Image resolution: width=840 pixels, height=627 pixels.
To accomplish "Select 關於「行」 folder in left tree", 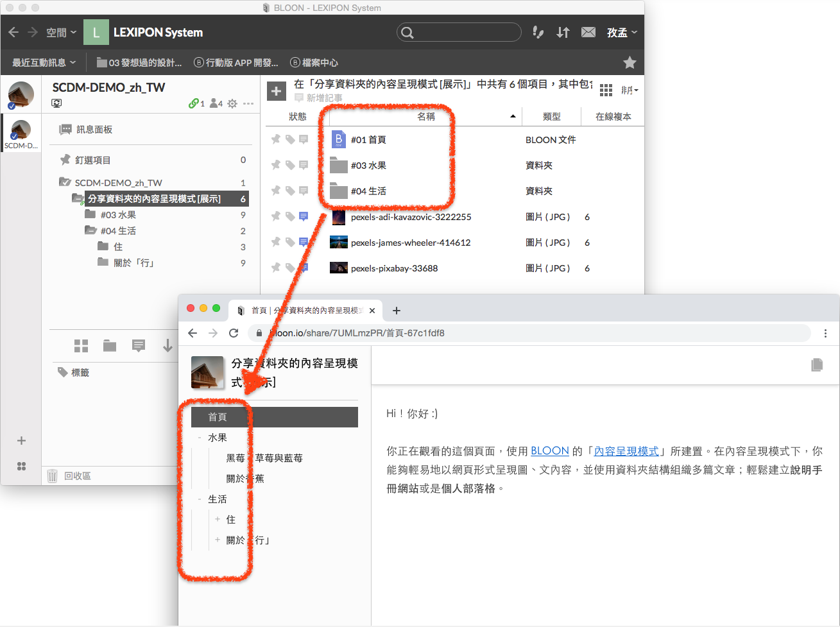I will 134,262.
